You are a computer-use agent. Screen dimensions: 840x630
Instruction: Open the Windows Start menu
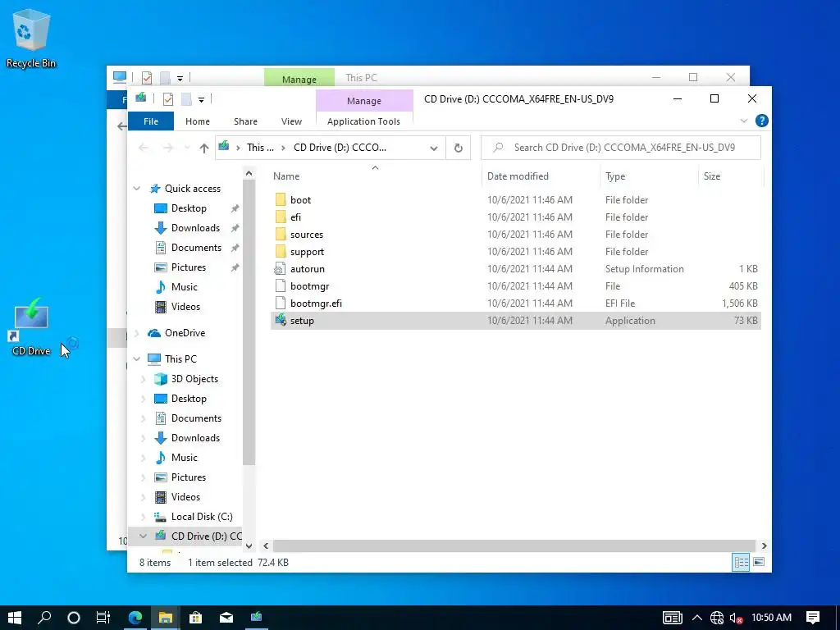click(15, 618)
